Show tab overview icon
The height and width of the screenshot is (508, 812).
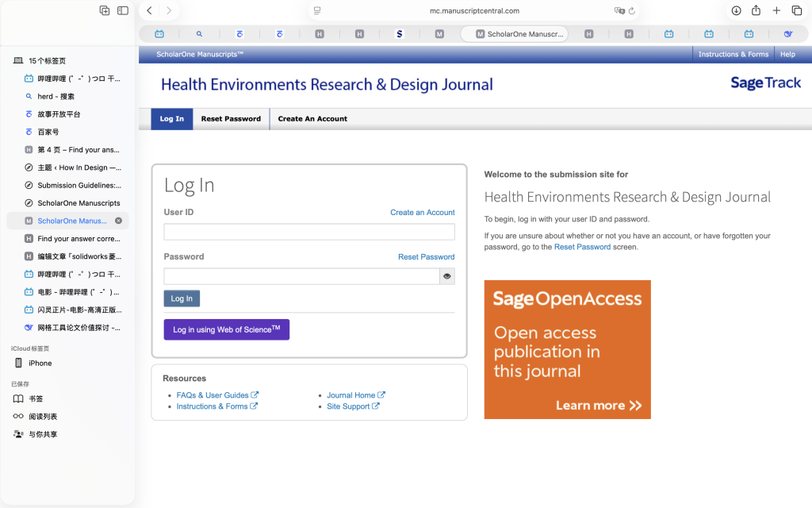pos(796,10)
